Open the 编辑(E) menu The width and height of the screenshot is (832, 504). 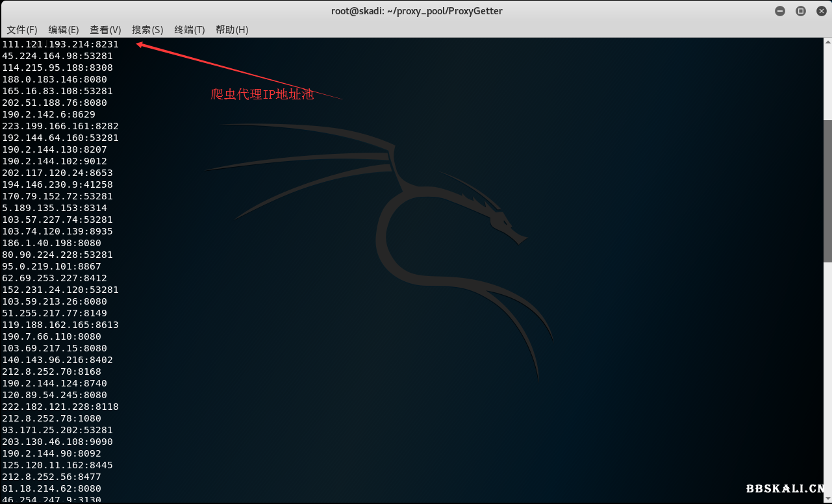coord(64,30)
